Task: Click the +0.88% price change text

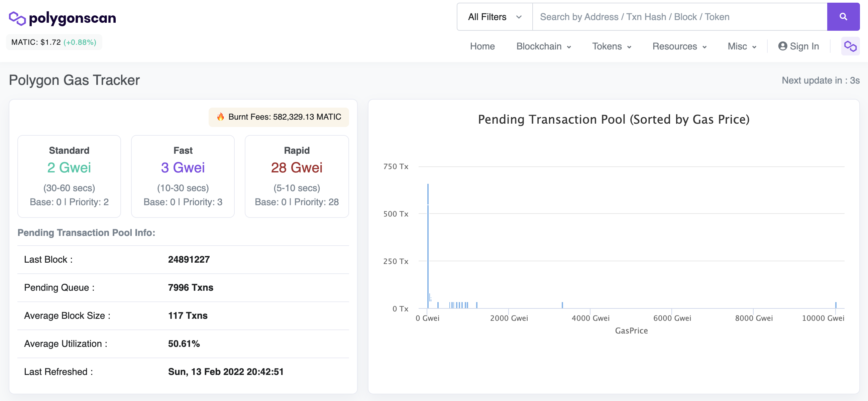Action: [x=80, y=42]
